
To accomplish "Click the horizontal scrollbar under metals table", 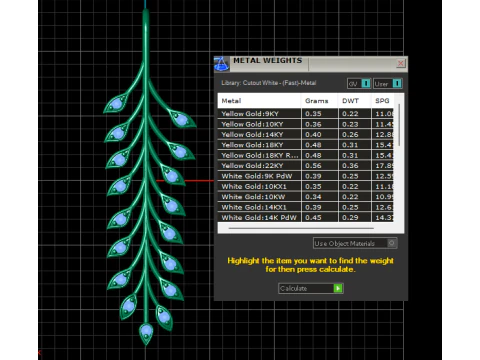I will coord(301,228).
